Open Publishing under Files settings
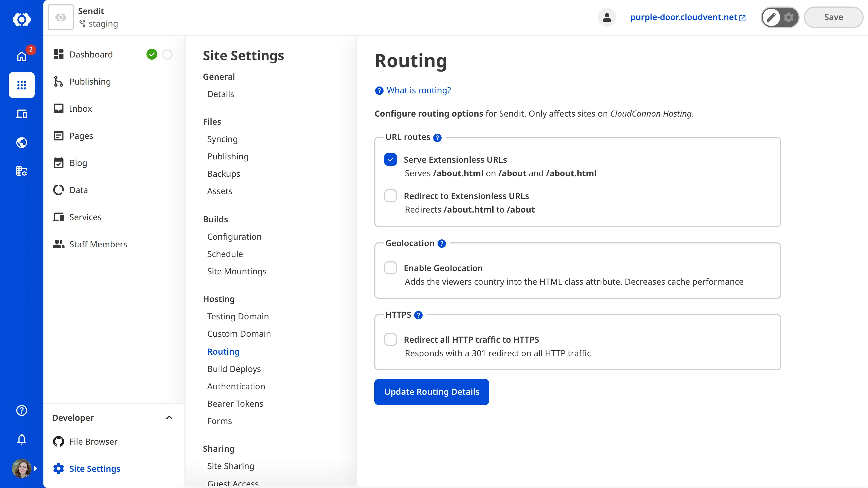The height and width of the screenshot is (488, 868). (228, 156)
